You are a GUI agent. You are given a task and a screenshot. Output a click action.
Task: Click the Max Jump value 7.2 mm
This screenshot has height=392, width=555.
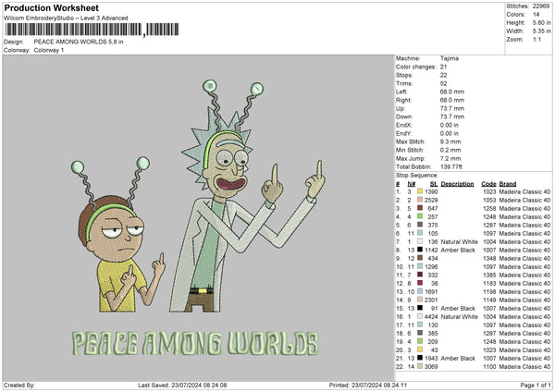pos(450,158)
